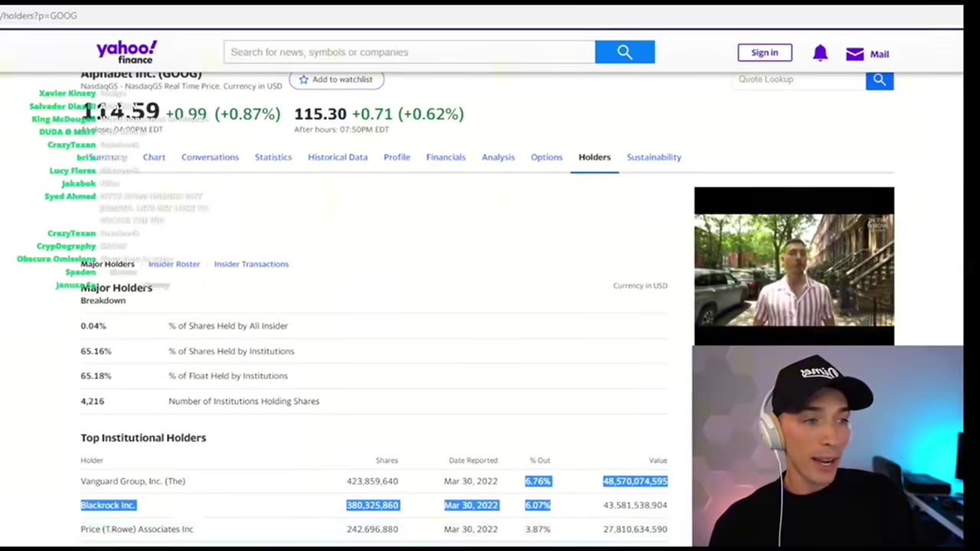Viewport: 980px width, 551px height.
Task: Open the Statistics tab
Action: (273, 157)
